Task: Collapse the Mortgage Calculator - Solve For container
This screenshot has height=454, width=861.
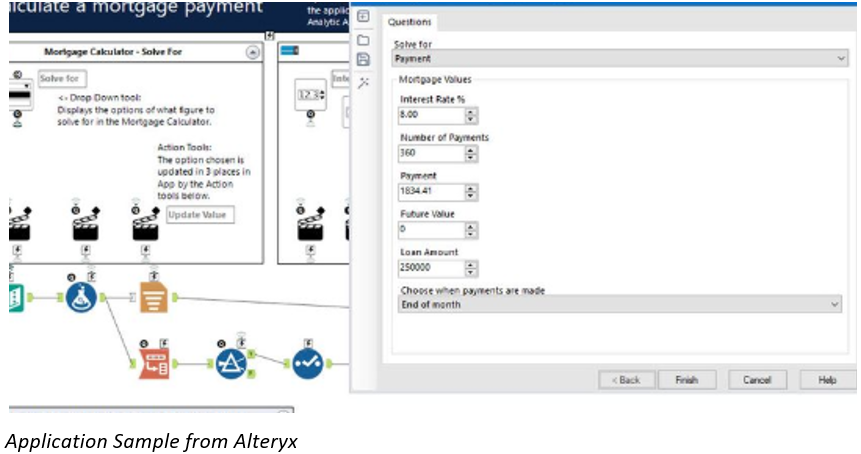Action: [252, 51]
